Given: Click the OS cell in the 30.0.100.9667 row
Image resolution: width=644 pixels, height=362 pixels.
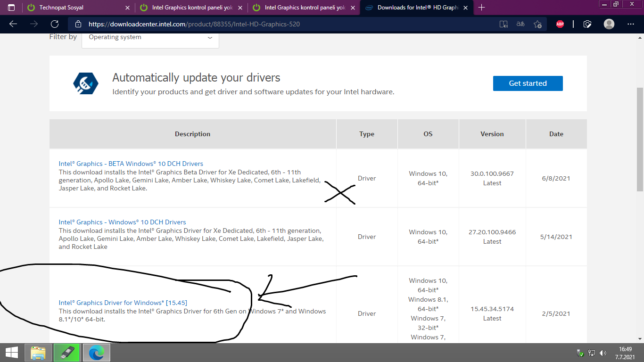Looking at the screenshot, I should (x=428, y=178).
